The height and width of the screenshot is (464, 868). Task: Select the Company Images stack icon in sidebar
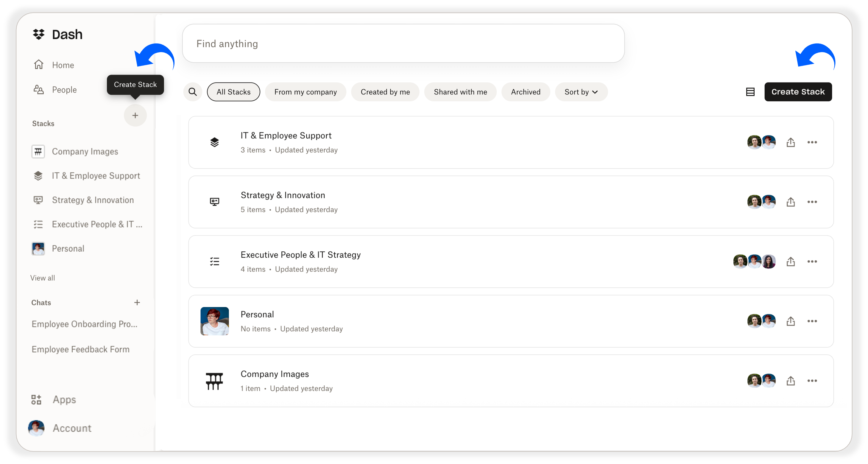38,151
